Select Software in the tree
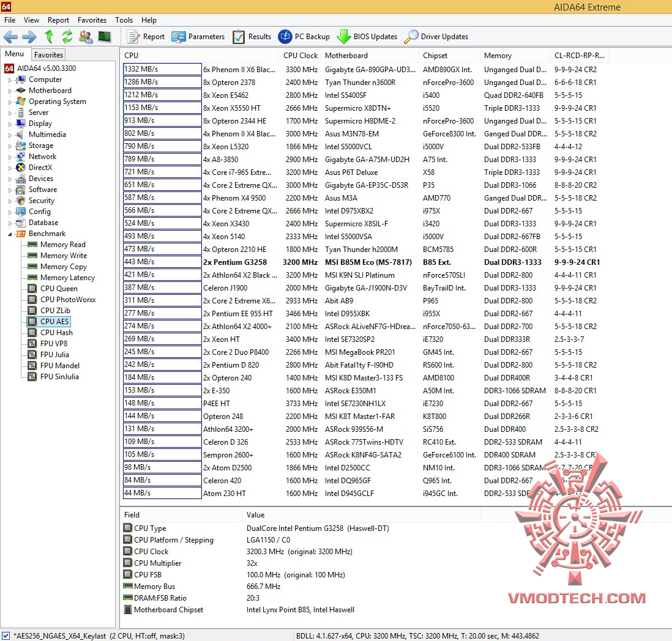672x641 pixels. point(42,189)
